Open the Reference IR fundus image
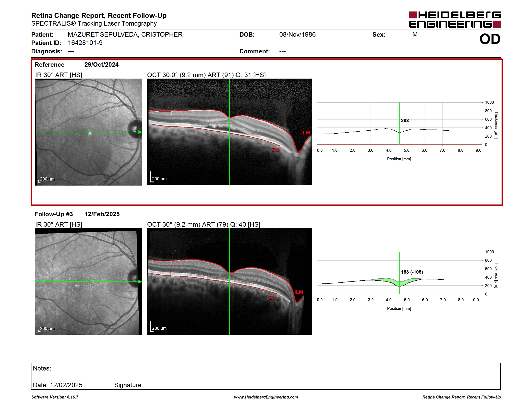532x411 pixels. [x=88, y=132]
